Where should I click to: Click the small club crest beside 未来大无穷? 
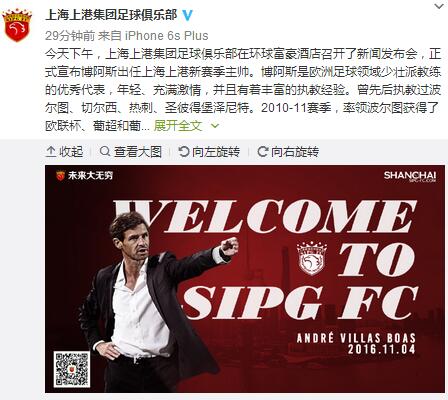pos(60,175)
